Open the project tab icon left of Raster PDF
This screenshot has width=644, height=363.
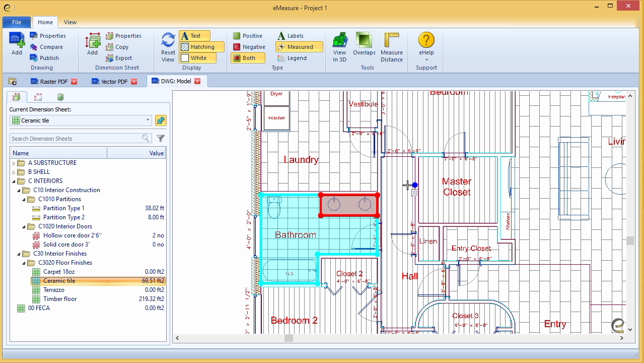point(13,81)
